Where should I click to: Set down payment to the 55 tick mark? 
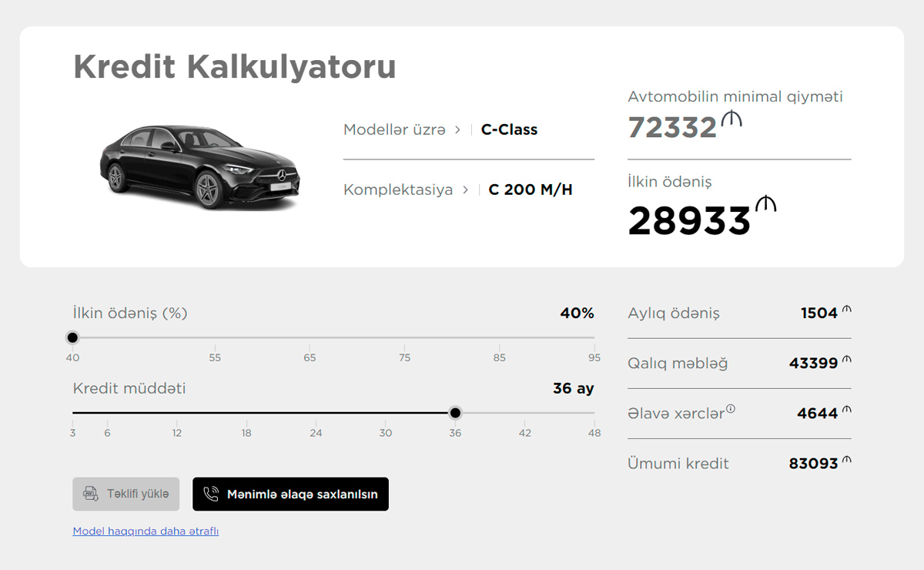pyautogui.click(x=215, y=338)
